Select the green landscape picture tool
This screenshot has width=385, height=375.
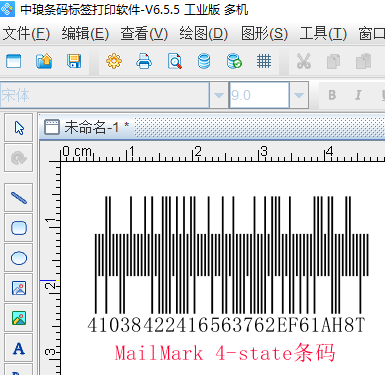click(19, 318)
